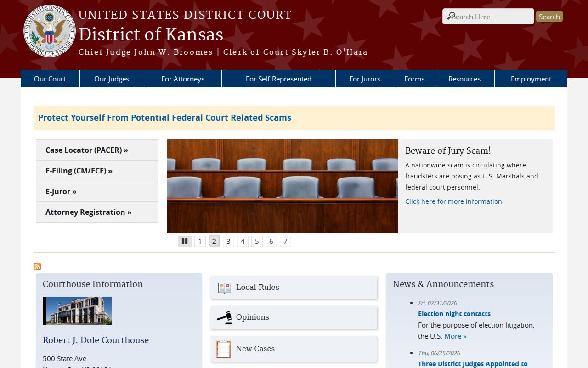588x368 pixels.
Task: Open the federal court scams notice link
Action: [164, 117]
